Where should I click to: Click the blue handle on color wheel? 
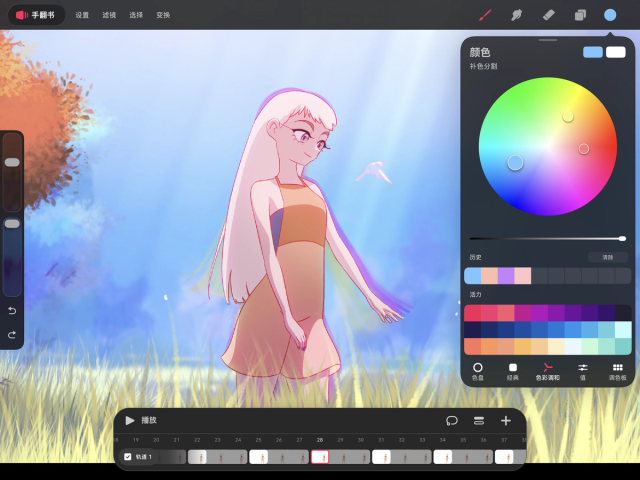pyautogui.click(x=515, y=162)
